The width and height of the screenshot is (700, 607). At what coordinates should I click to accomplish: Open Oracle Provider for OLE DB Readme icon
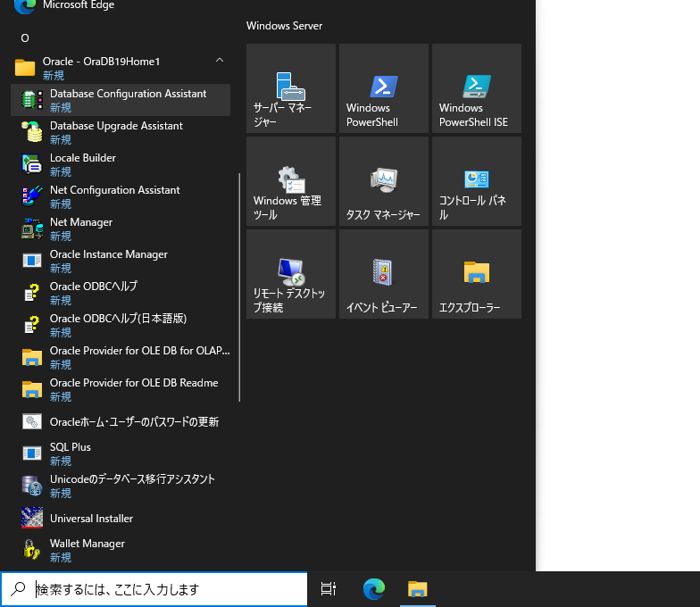click(x=32, y=389)
